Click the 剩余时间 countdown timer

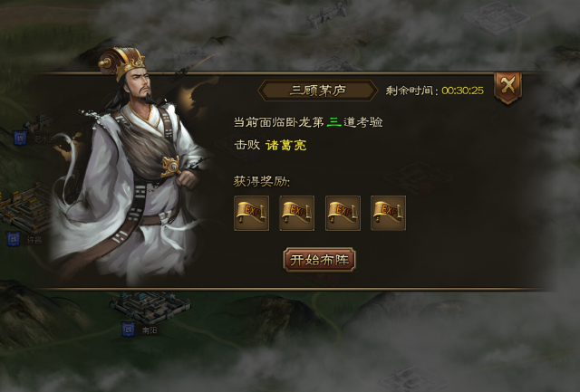[x=462, y=91]
